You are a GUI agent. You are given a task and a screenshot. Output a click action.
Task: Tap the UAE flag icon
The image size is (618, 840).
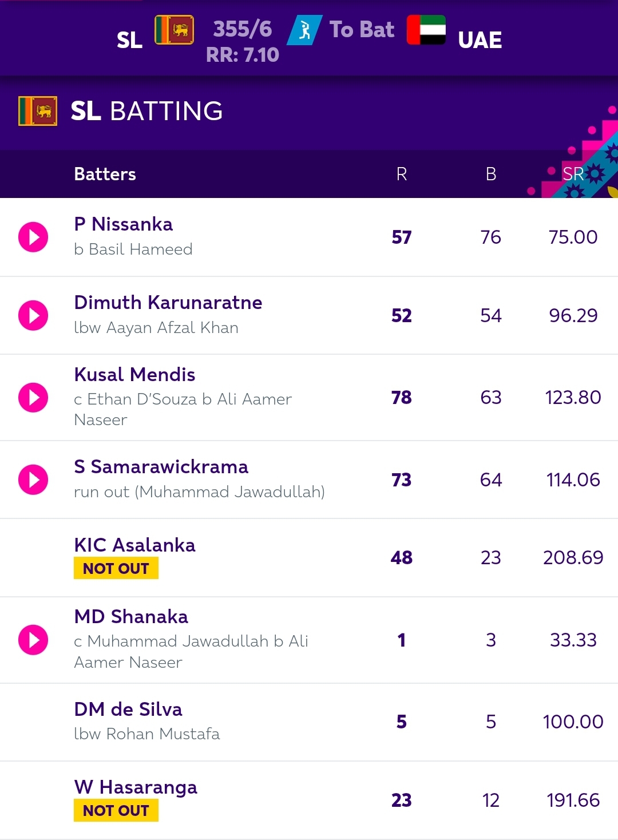[x=426, y=30]
